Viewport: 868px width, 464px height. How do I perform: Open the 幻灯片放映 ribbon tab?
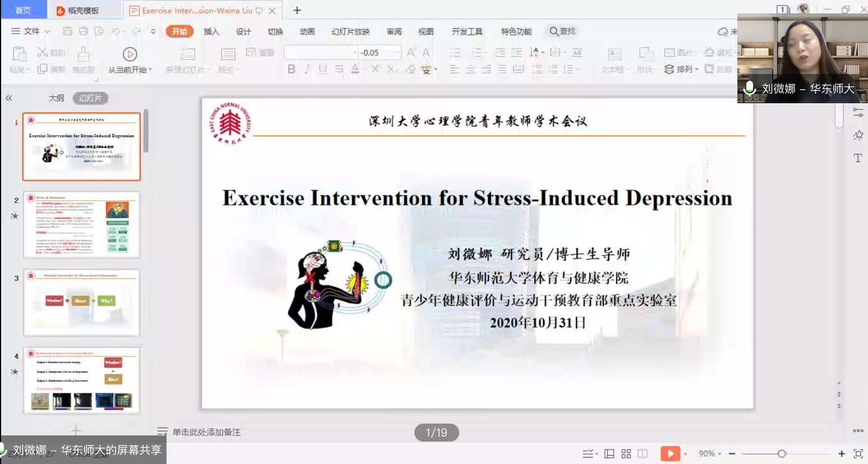350,31
